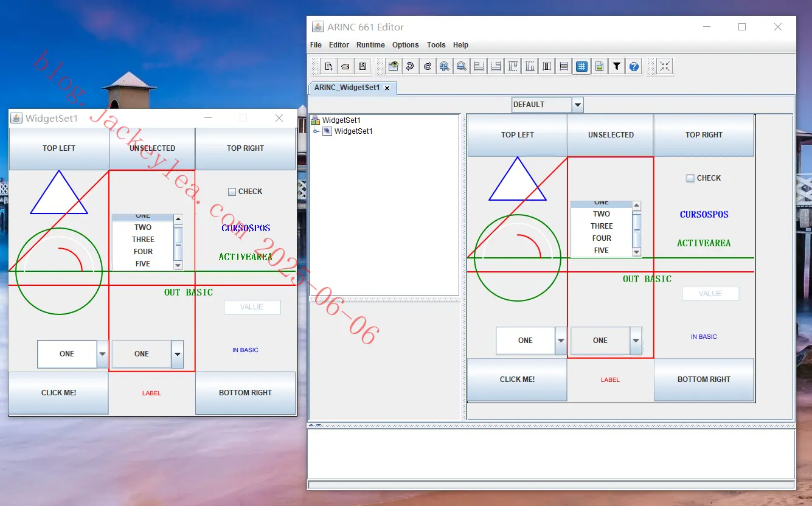Expand the WidgetSet1 child tree node
This screenshot has height=506, width=812.
tap(316, 131)
